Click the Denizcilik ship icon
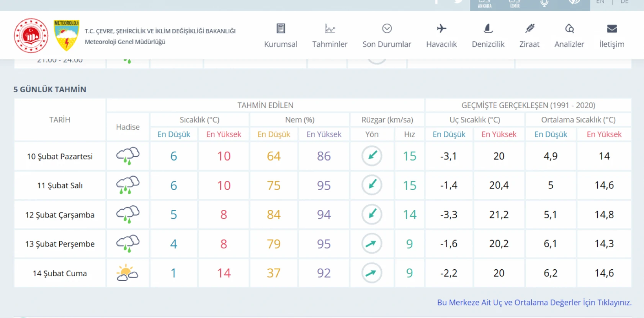This screenshot has height=318, width=644. coord(488,29)
